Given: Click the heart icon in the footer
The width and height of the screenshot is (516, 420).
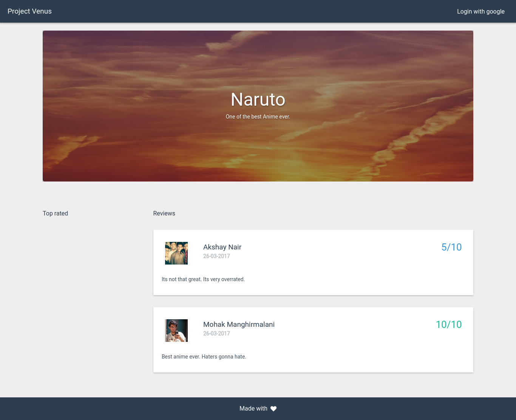Looking at the screenshot, I should pyautogui.click(x=273, y=409).
